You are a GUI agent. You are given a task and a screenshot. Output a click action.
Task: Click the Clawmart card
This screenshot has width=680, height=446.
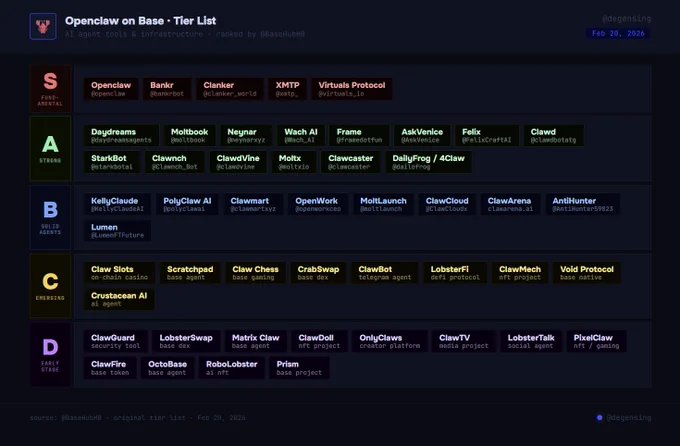tap(253, 204)
